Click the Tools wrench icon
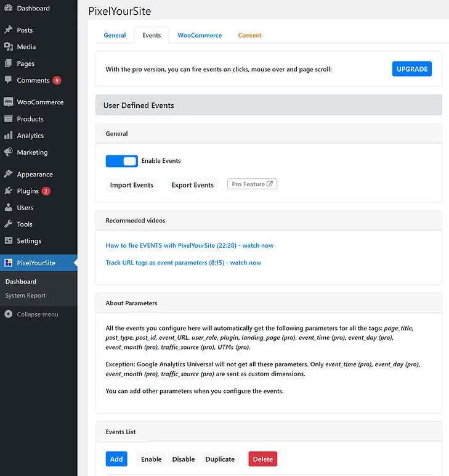This screenshot has width=449, height=476. (x=8, y=224)
